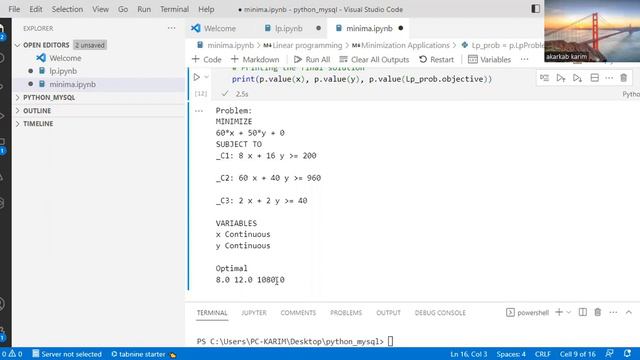Viewport: 640px width, 360px height.
Task: Select minima.ipynb in Open Editors list
Action: 72,84
